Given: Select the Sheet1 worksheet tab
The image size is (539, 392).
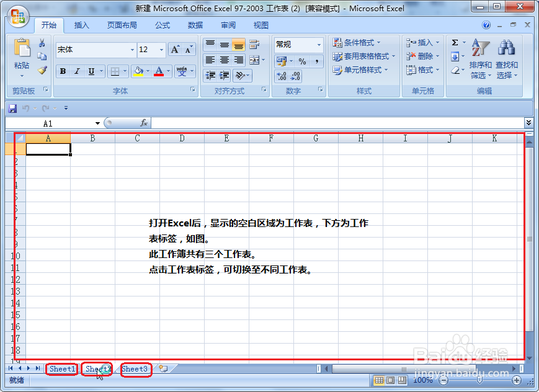Looking at the screenshot, I should pyautogui.click(x=62, y=369).
